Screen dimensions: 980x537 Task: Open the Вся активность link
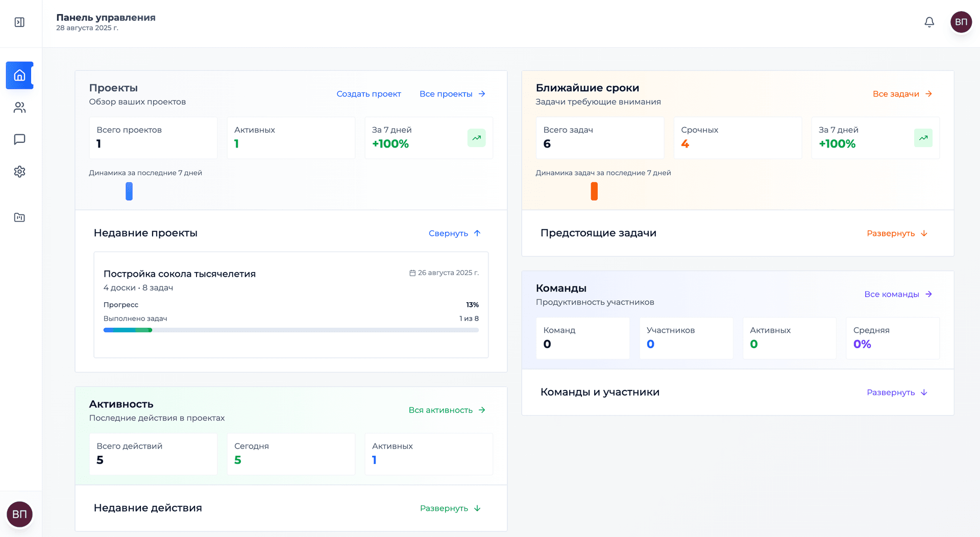(447, 410)
